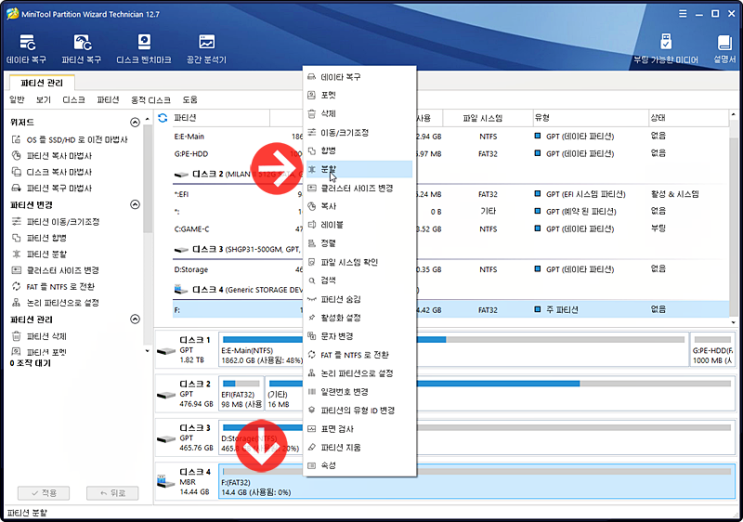Open the 디스크 menu
This screenshot has width=743, height=522.
[73, 99]
